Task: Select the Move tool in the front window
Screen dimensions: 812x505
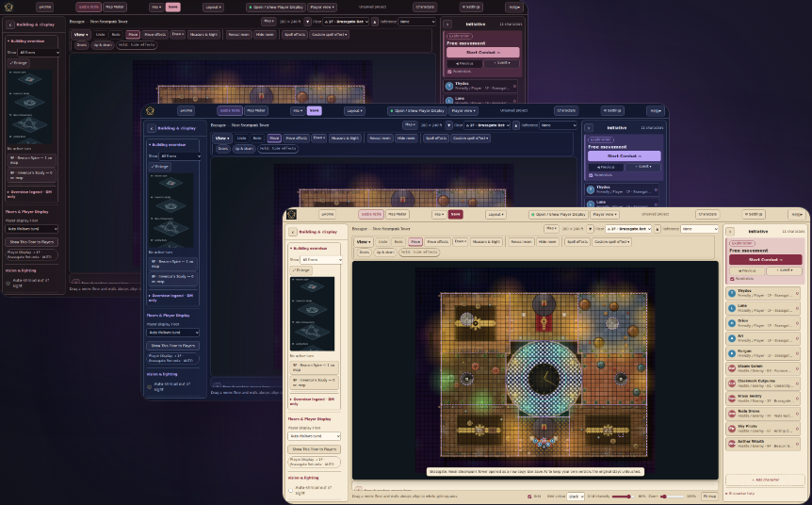Action: [x=415, y=242]
